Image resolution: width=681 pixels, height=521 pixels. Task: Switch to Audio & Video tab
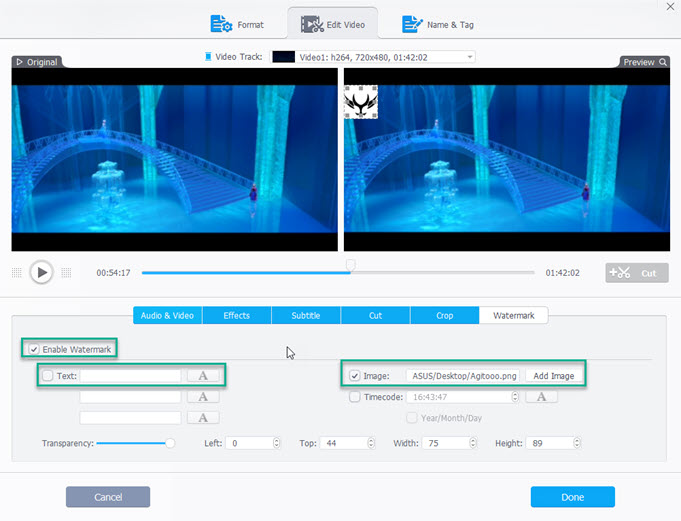[x=167, y=315]
